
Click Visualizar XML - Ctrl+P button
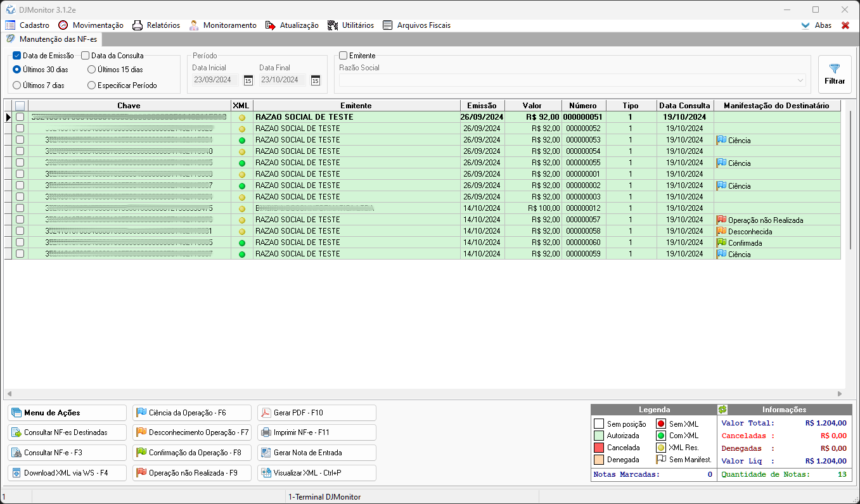tap(317, 473)
